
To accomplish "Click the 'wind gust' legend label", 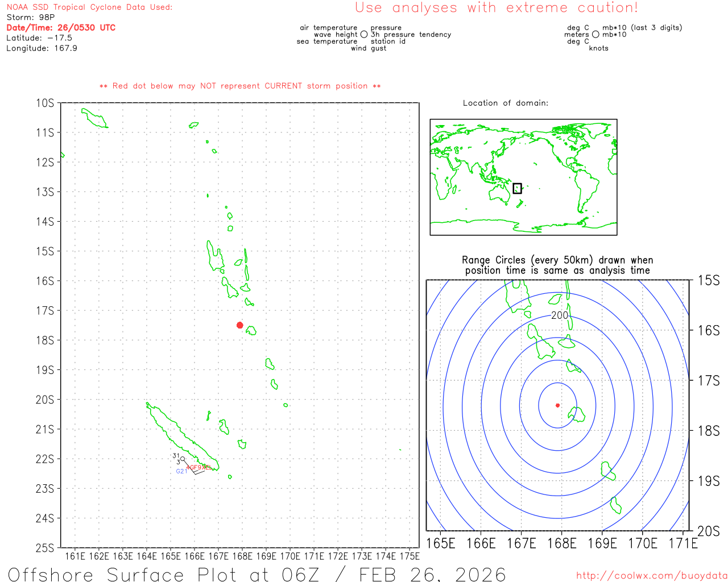I will point(369,48).
